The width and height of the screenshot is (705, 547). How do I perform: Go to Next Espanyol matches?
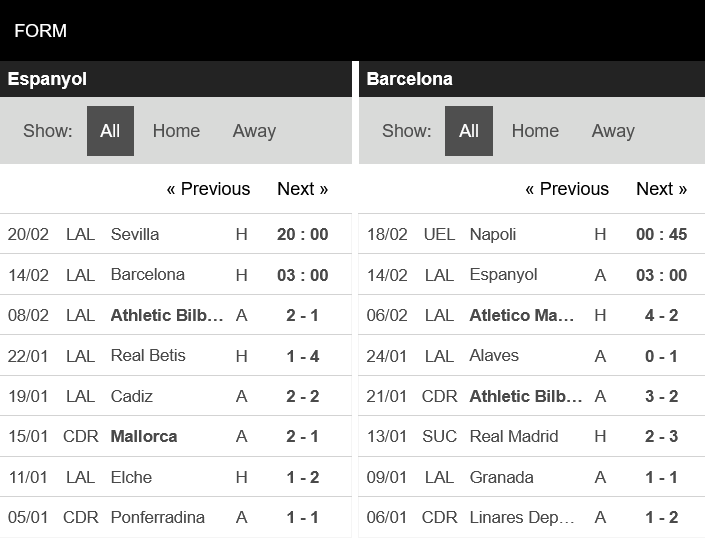302,189
